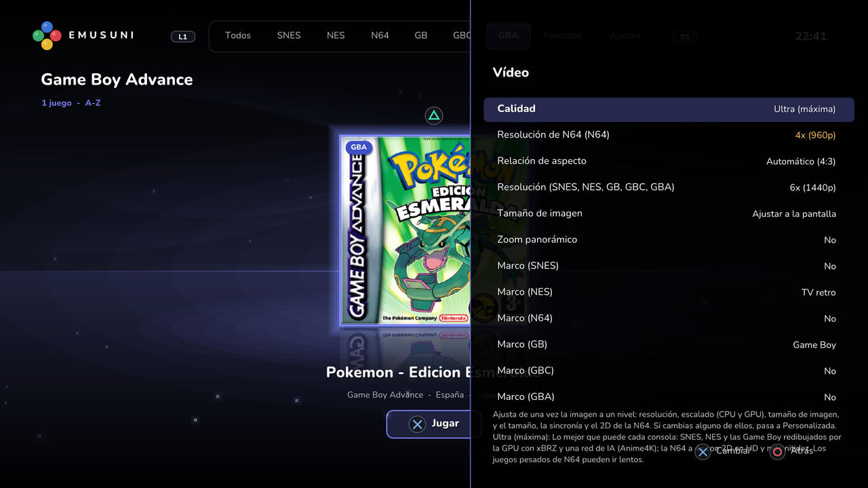This screenshot has height=488, width=868.
Task: Click the cross icon on the Jugar button
Action: [417, 424]
